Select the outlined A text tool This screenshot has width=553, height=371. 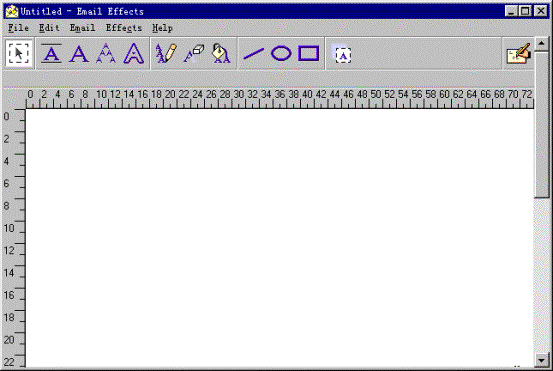(133, 54)
